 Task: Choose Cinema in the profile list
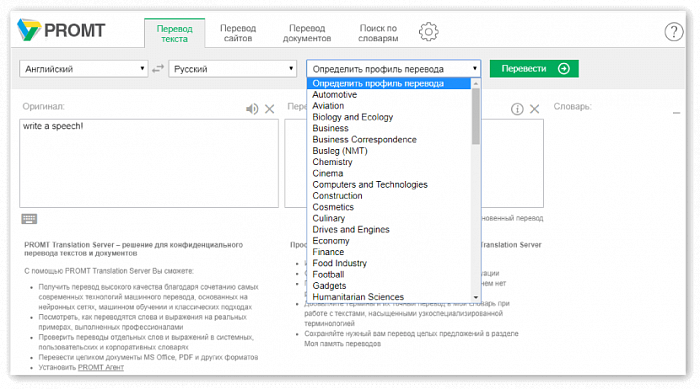coord(389,173)
